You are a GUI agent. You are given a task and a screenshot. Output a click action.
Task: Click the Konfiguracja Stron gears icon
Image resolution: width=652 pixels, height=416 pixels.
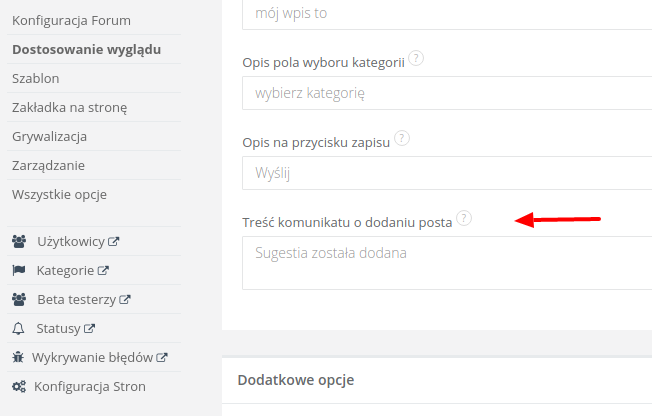click(x=19, y=386)
